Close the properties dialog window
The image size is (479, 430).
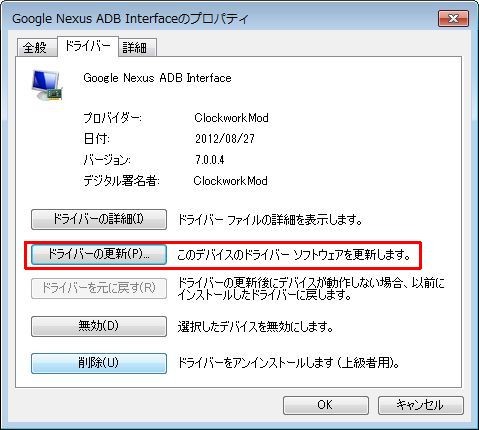pyautogui.click(x=453, y=18)
